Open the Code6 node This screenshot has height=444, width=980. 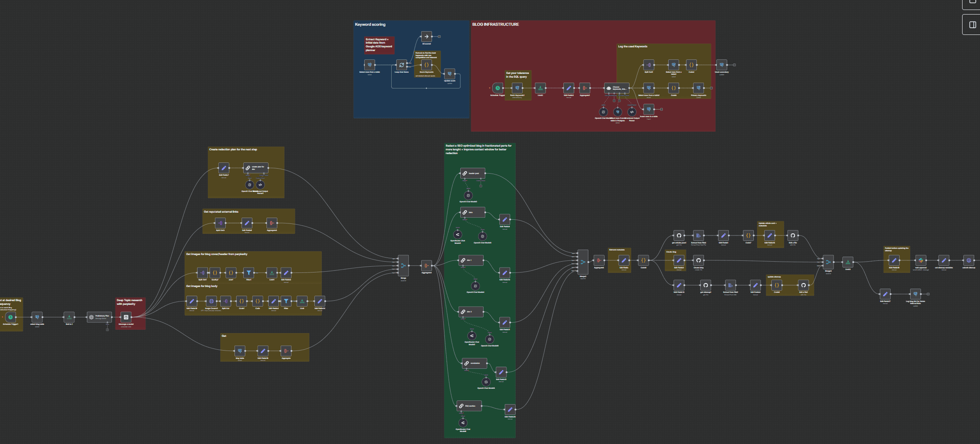(643, 260)
